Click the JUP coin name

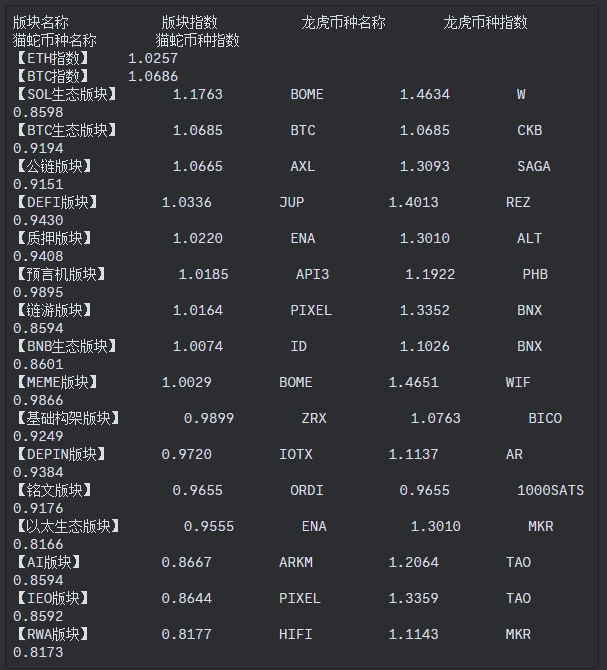[x=292, y=202]
